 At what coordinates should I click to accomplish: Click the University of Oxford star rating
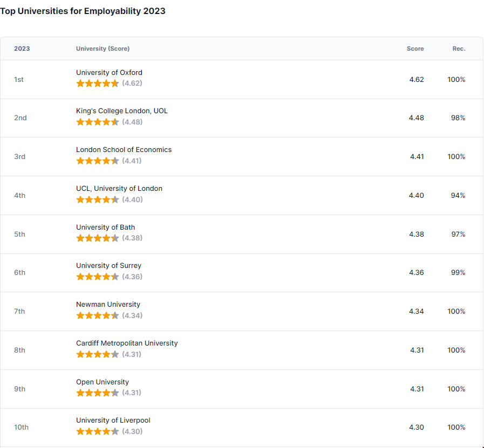(x=98, y=84)
